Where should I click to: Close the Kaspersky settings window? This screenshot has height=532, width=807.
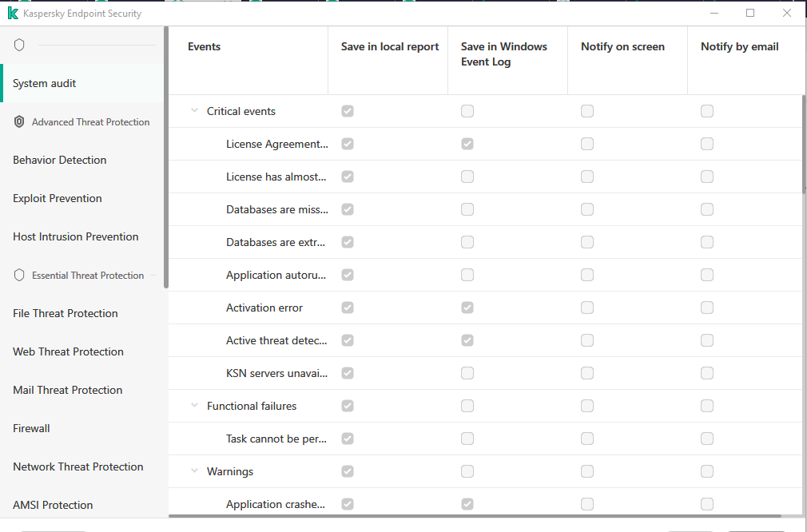pos(787,13)
